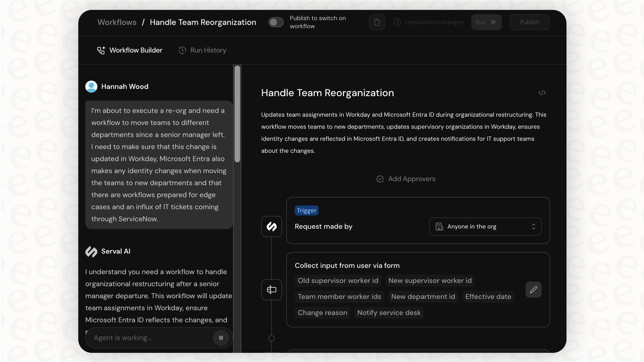
Task: Click the Add Approvers checkmark icon
Action: pyautogui.click(x=380, y=179)
